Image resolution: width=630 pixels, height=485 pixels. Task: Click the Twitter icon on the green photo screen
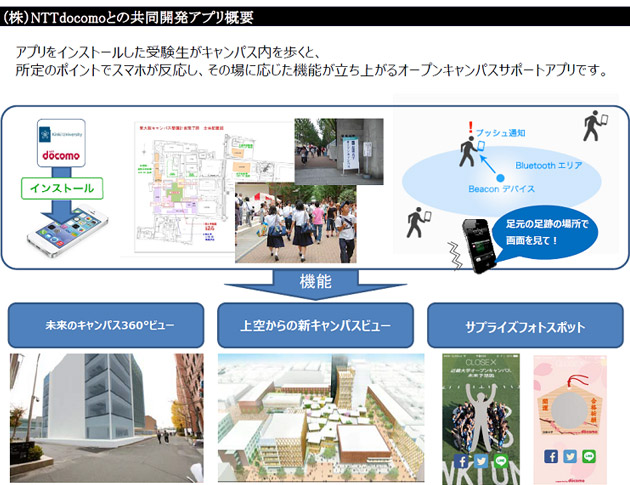[481, 461]
